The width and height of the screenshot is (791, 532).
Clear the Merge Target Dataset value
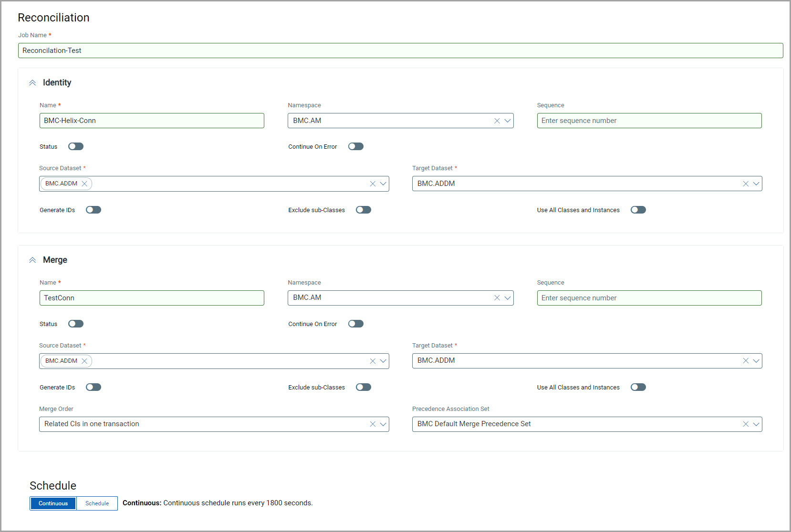(x=745, y=361)
